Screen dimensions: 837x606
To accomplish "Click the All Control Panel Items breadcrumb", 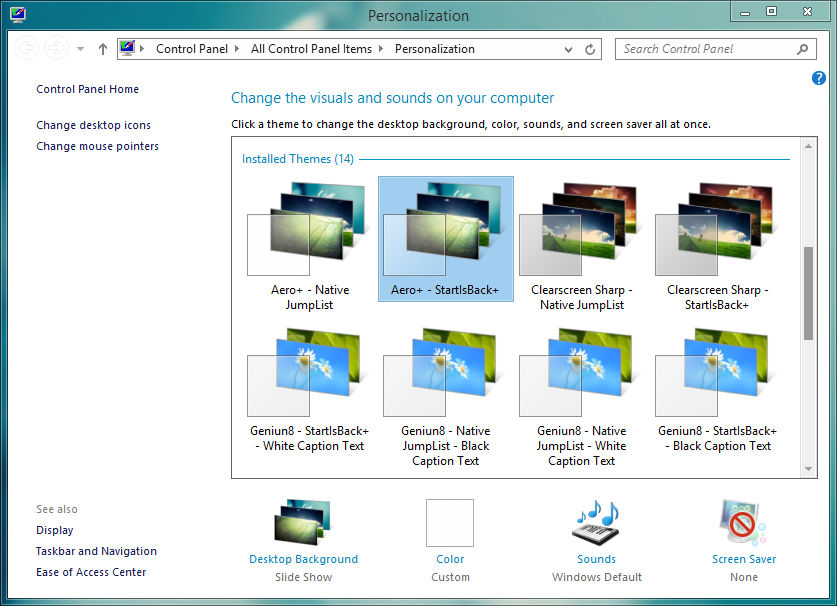I will [x=311, y=49].
